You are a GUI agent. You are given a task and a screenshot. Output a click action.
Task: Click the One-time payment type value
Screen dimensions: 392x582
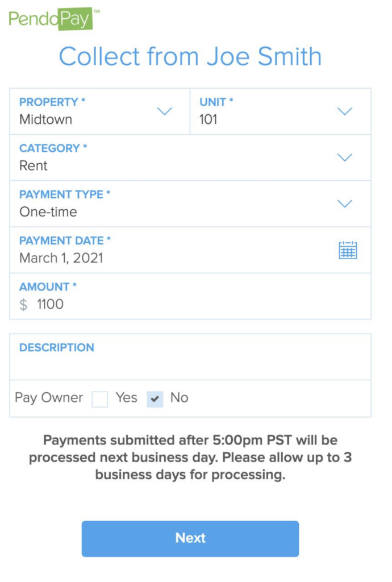tap(48, 212)
